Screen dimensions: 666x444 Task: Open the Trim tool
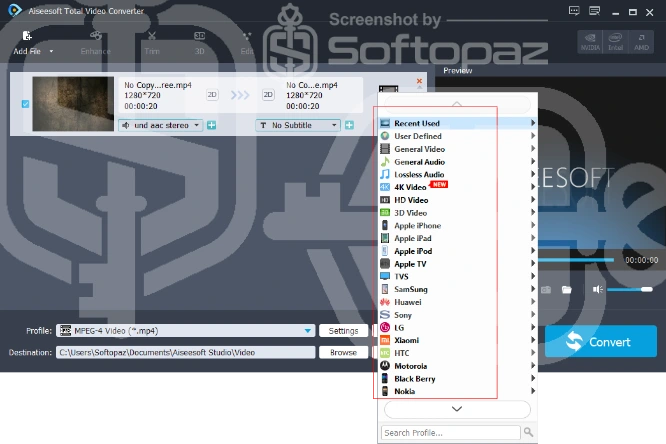(x=152, y=43)
